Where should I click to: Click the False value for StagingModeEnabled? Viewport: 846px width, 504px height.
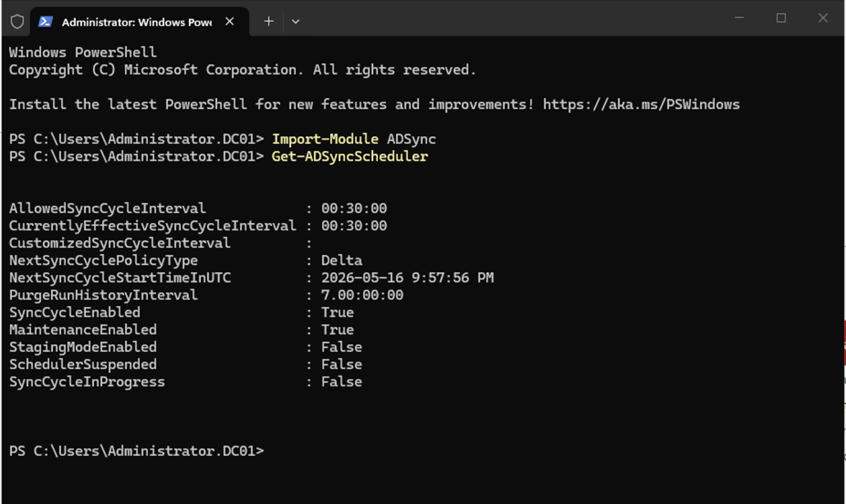click(x=342, y=347)
